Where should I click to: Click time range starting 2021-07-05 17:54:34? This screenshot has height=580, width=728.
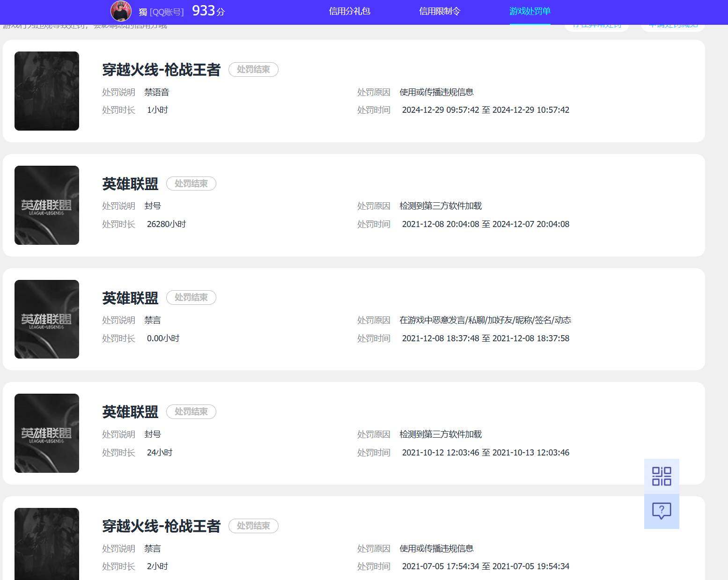pyautogui.click(x=485, y=566)
